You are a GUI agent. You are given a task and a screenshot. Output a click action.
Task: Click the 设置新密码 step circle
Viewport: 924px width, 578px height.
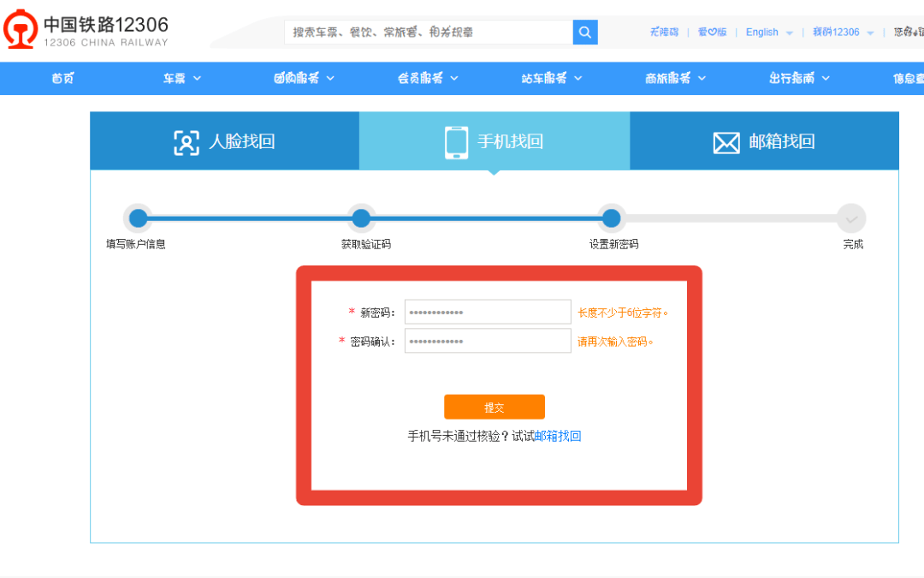click(x=611, y=218)
